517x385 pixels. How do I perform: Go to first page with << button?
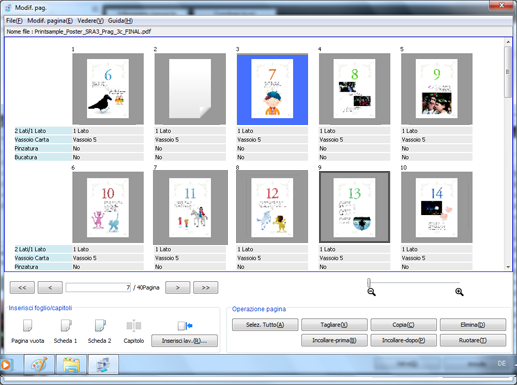22,287
